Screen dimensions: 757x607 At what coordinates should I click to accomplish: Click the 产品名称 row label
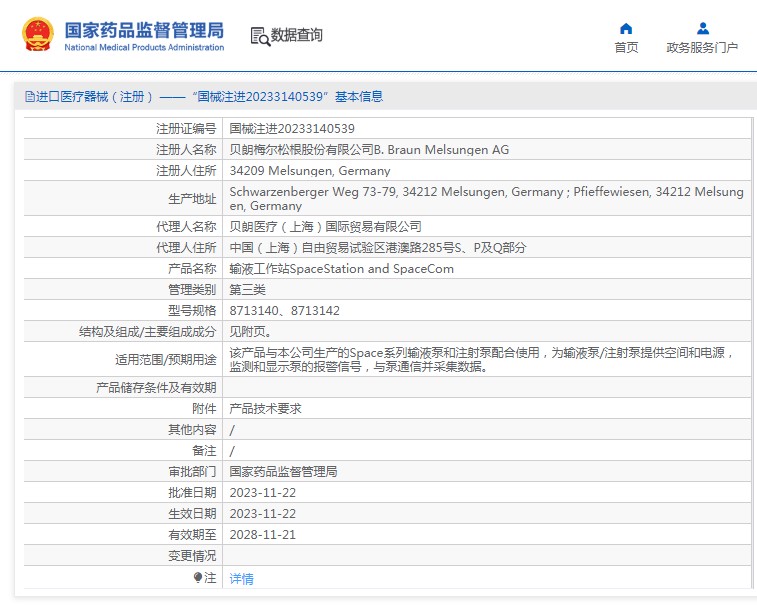click(x=192, y=268)
